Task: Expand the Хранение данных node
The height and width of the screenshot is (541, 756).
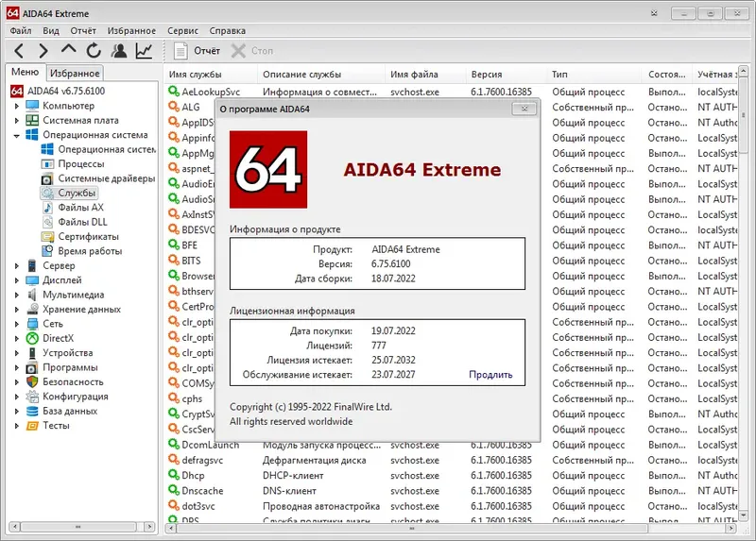Action: point(17,310)
